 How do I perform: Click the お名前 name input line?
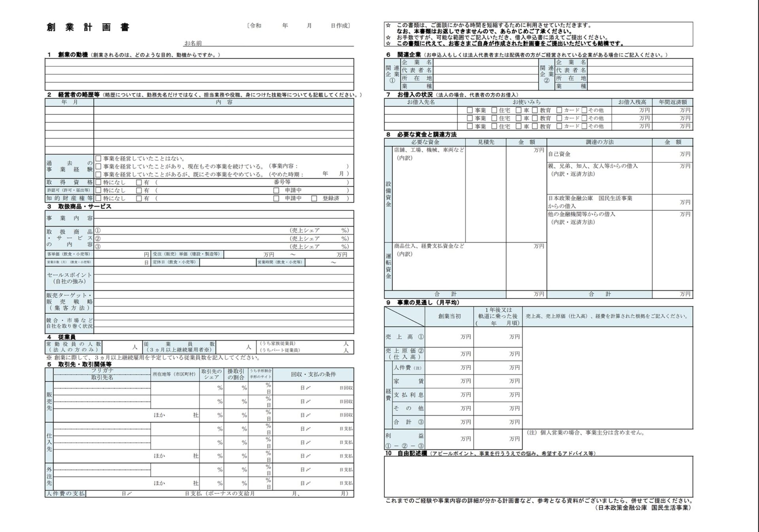[277, 43]
